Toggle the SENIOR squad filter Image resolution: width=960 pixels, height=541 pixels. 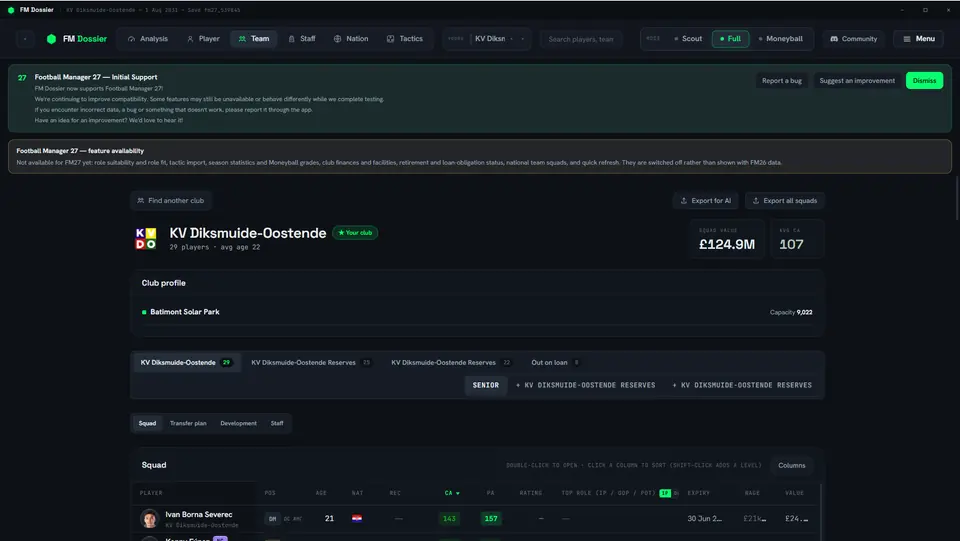pyautogui.click(x=486, y=385)
